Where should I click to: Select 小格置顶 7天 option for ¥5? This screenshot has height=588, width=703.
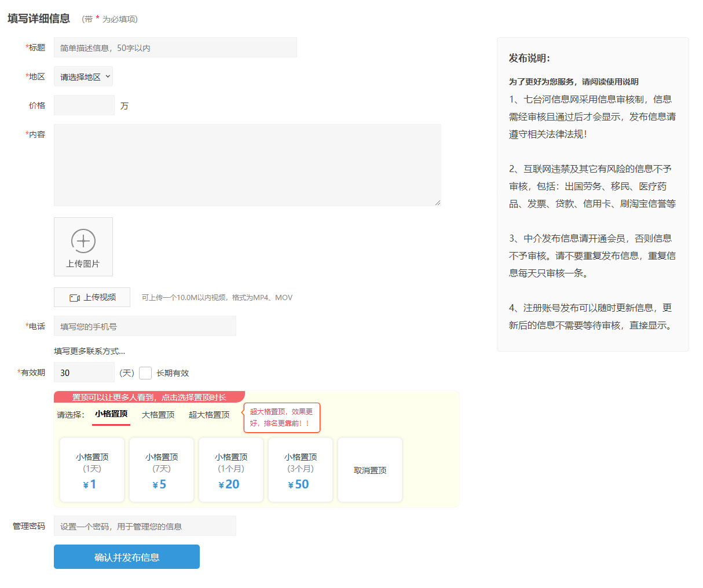point(162,470)
